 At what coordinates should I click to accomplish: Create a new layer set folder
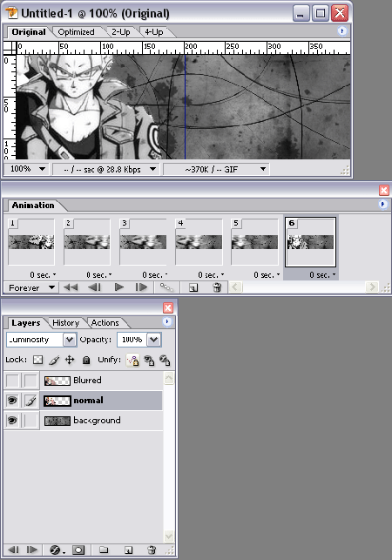[104, 550]
